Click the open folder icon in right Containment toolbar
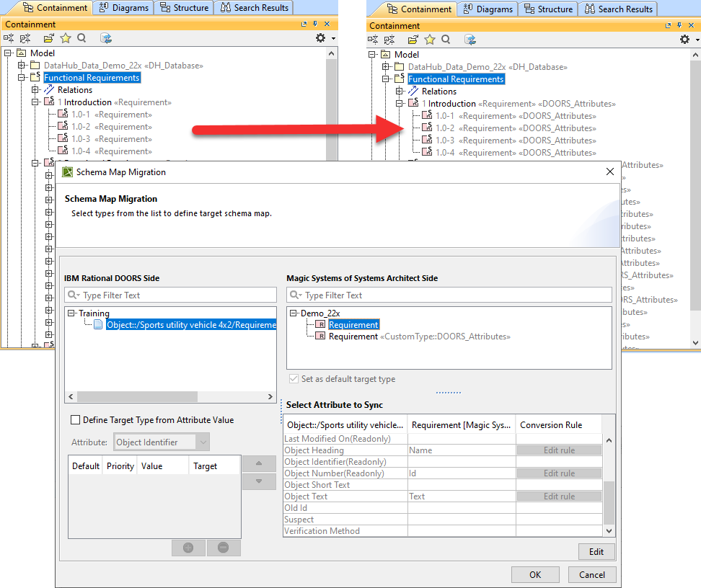 (x=413, y=40)
